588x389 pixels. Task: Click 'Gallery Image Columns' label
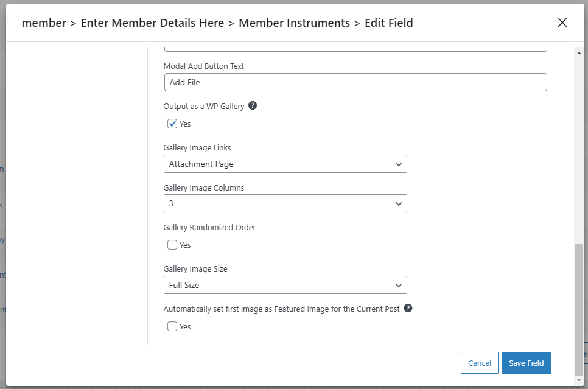point(204,188)
